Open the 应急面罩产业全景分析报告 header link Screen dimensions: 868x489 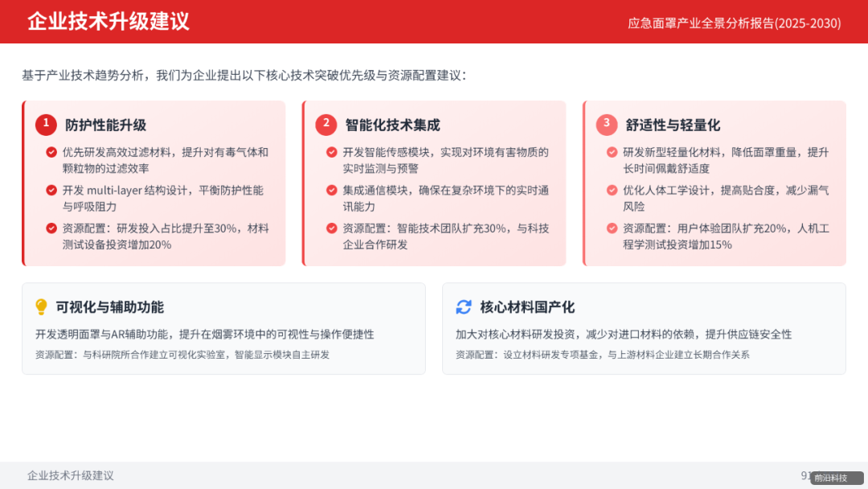733,23
